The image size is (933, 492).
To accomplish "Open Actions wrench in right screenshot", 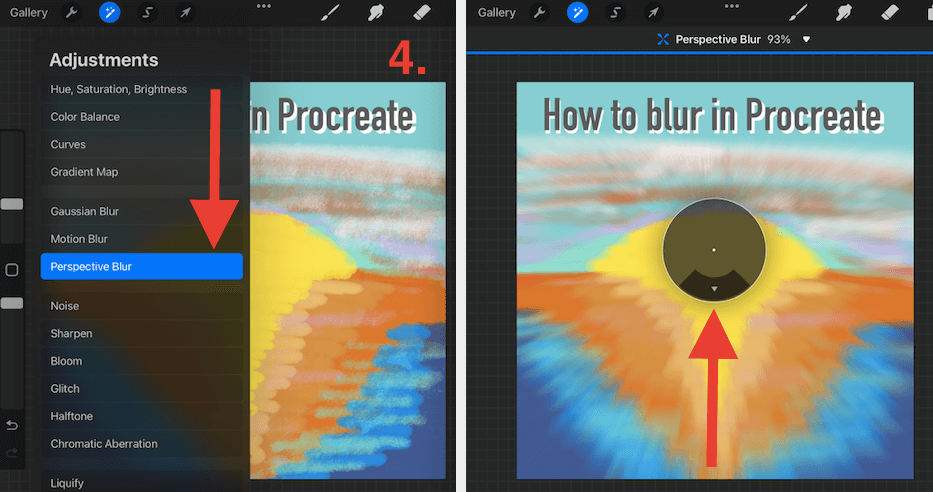I will pos(540,12).
